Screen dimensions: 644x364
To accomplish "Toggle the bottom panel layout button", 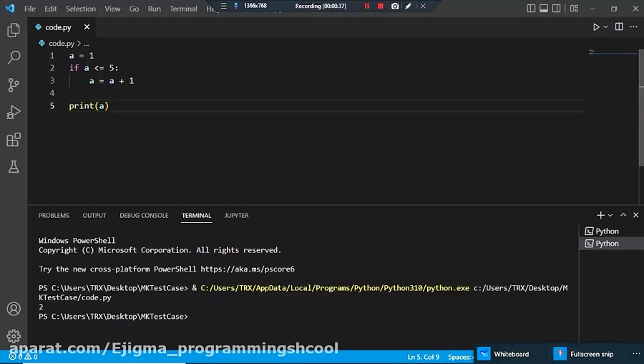I will [542, 9].
